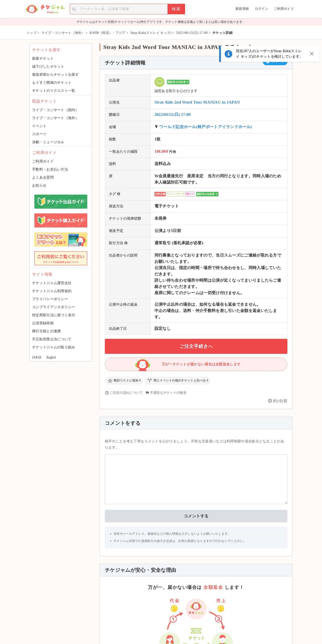Open the チケット購入ガイド banner
322x644 pixels.
click(61, 220)
